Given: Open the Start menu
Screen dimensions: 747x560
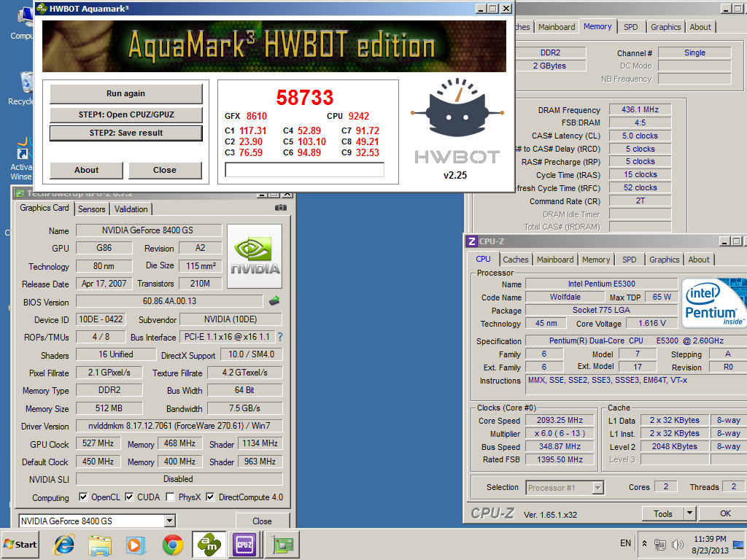Looking at the screenshot, I should click(x=20, y=544).
